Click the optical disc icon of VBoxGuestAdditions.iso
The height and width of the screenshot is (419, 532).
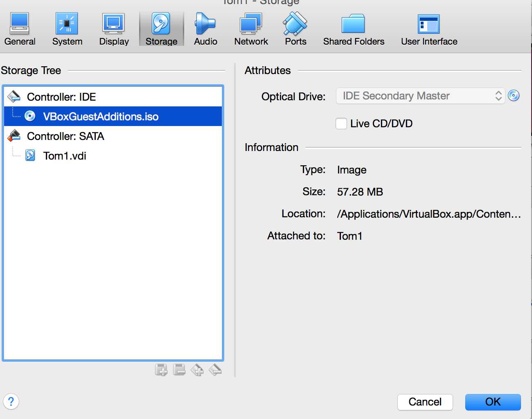point(30,116)
